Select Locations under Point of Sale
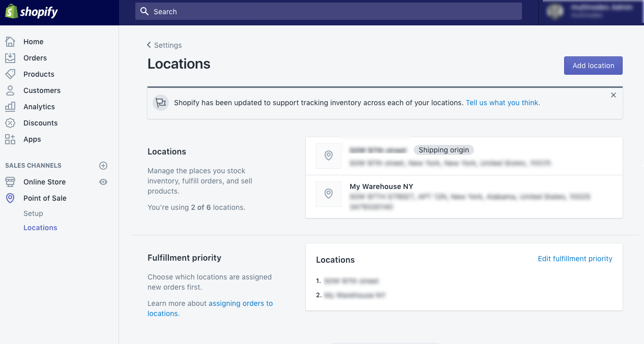Viewport: 644px width, 344px height. [40, 227]
